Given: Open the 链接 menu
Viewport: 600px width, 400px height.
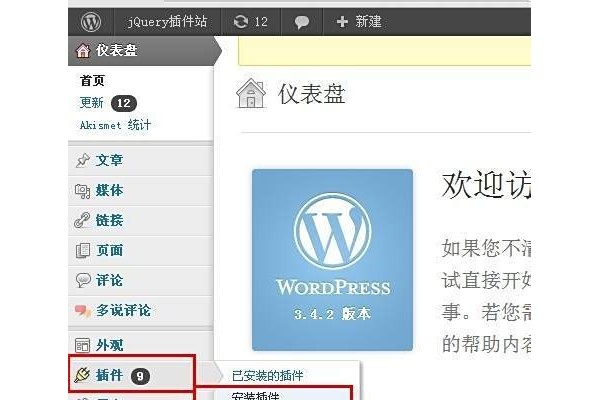Looking at the screenshot, I should [109, 220].
